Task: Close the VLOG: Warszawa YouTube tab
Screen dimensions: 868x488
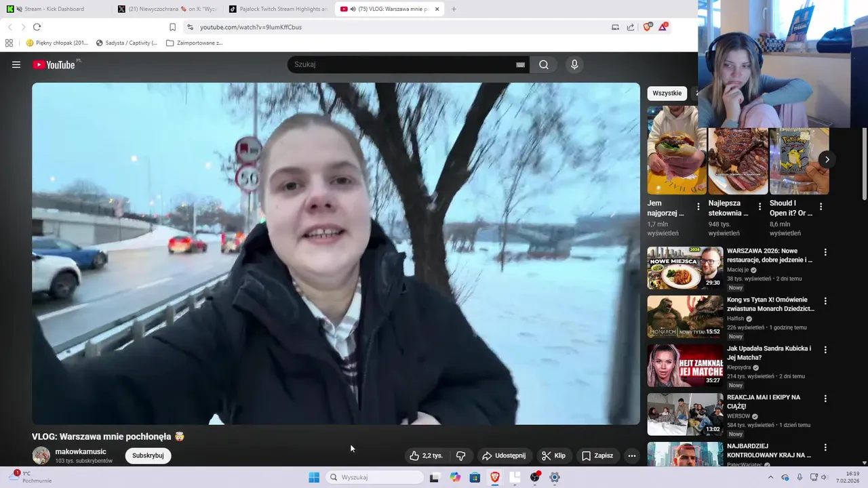Action: 437,9
